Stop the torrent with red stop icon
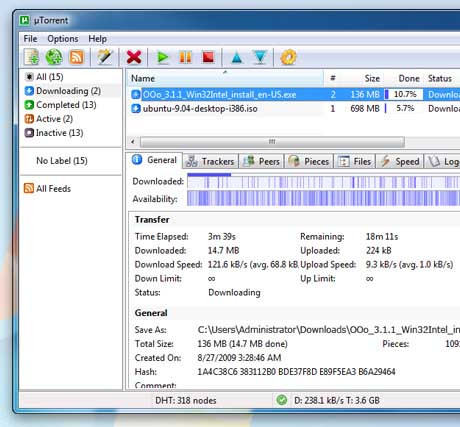 pos(208,57)
